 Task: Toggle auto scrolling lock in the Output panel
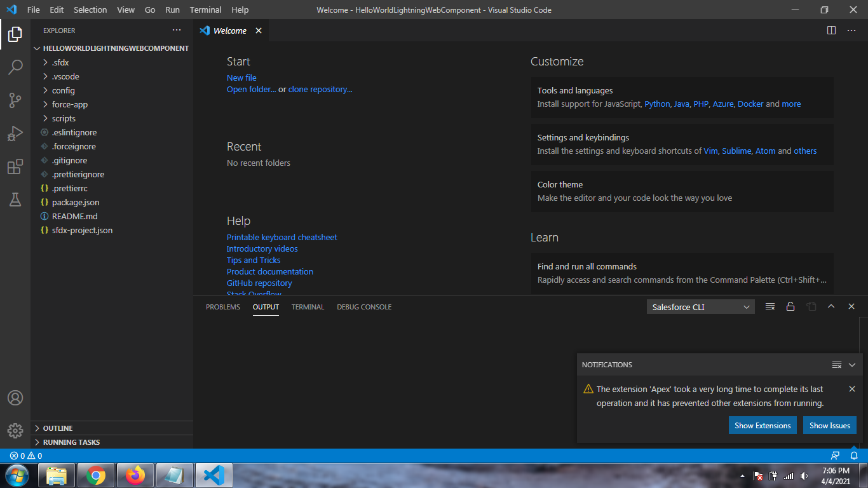click(x=790, y=306)
